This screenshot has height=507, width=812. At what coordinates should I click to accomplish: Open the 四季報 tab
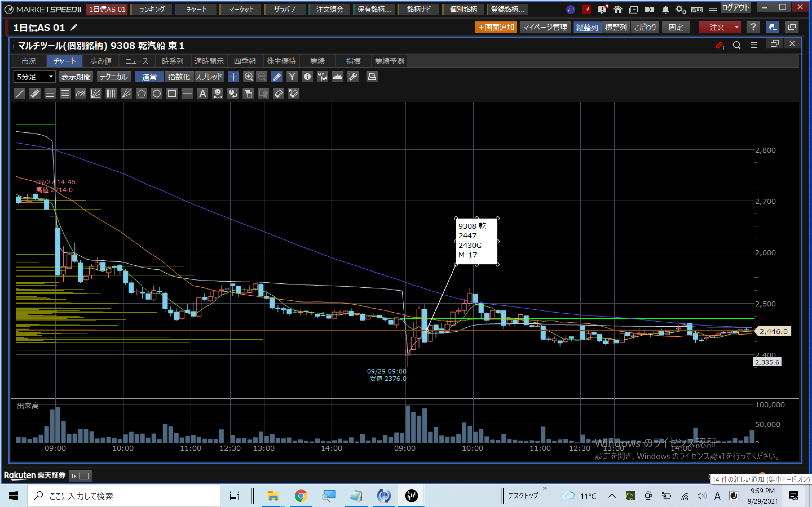pos(245,61)
